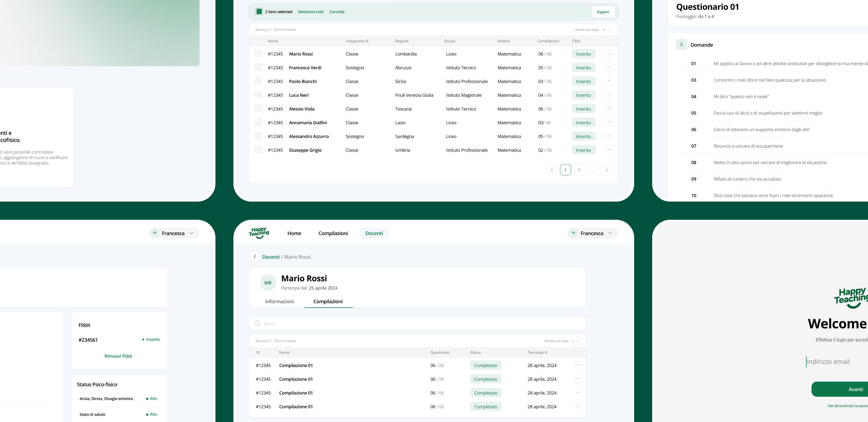Image resolution: width=868 pixels, height=422 pixels.
Task: Click the Export button
Action: (603, 12)
